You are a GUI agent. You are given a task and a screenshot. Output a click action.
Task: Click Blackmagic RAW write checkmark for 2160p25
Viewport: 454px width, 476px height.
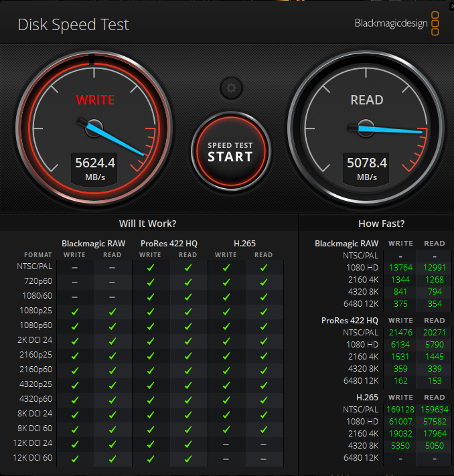pyautogui.click(x=75, y=355)
